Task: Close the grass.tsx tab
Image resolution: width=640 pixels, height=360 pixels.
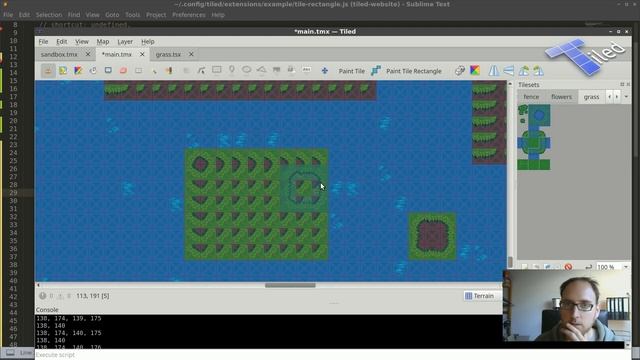Action: 191,54
